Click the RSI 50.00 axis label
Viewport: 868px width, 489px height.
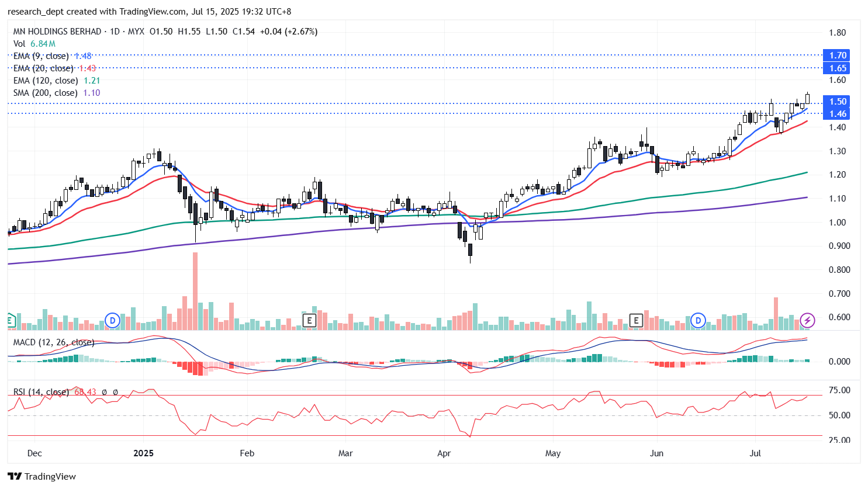[839, 415]
